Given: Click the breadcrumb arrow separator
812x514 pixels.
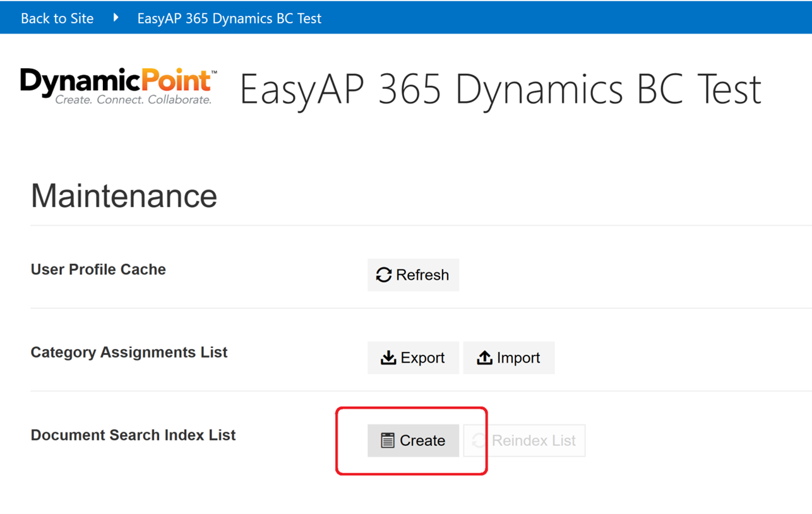Looking at the screenshot, I should coord(116,18).
